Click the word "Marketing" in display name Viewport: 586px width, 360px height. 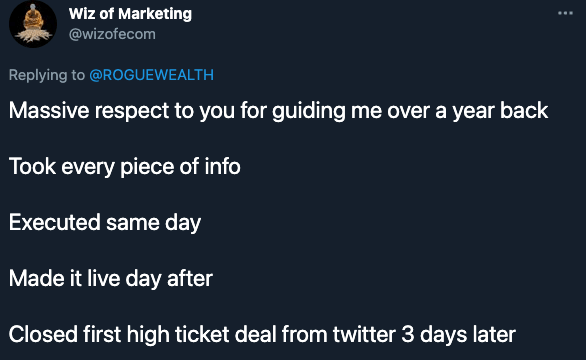pos(155,14)
